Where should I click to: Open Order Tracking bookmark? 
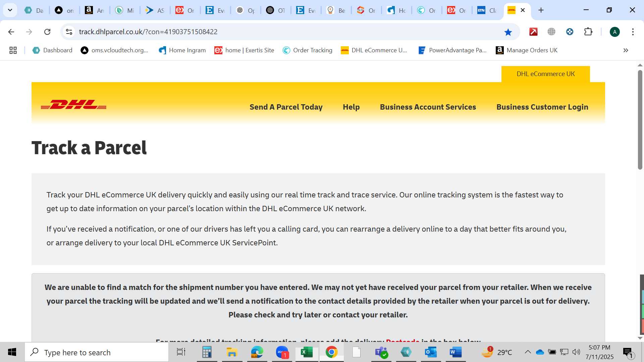click(x=307, y=50)
